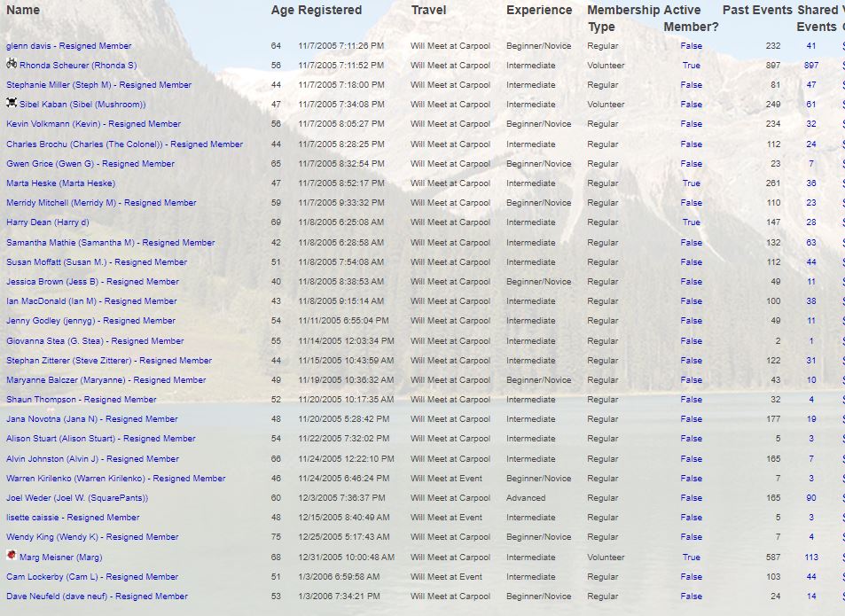Screen dimensions: 845x616
Task: Click the False status for Joel Weder
Action: (692, 498)
